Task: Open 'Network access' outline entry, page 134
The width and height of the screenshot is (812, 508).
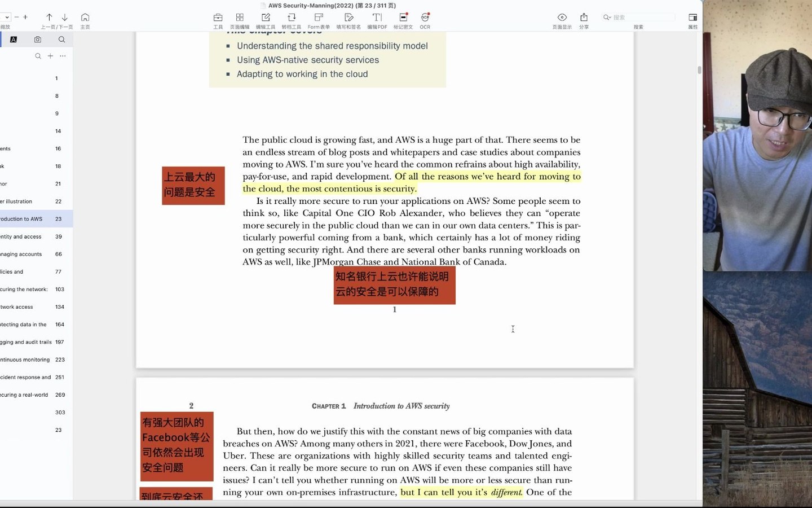Action: pyautogui.click(x=37, y=307)
